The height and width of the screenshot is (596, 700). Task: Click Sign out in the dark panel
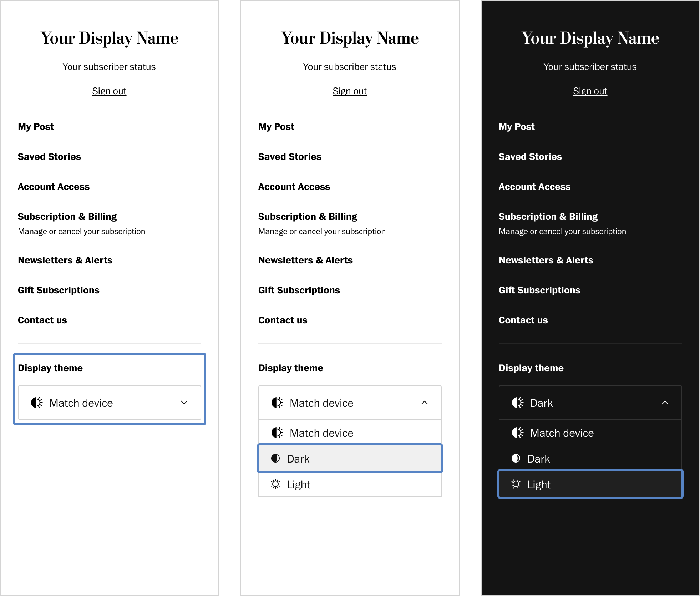(590, 91)
